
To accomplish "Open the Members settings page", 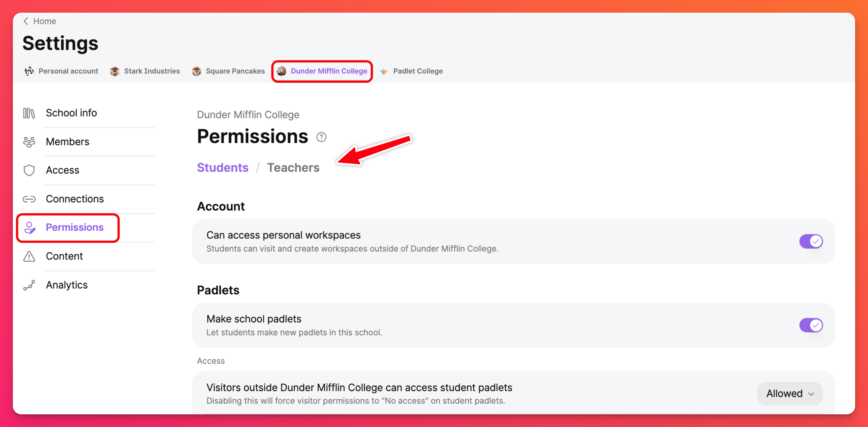I will pyautogui.click(x=67, y=142).
